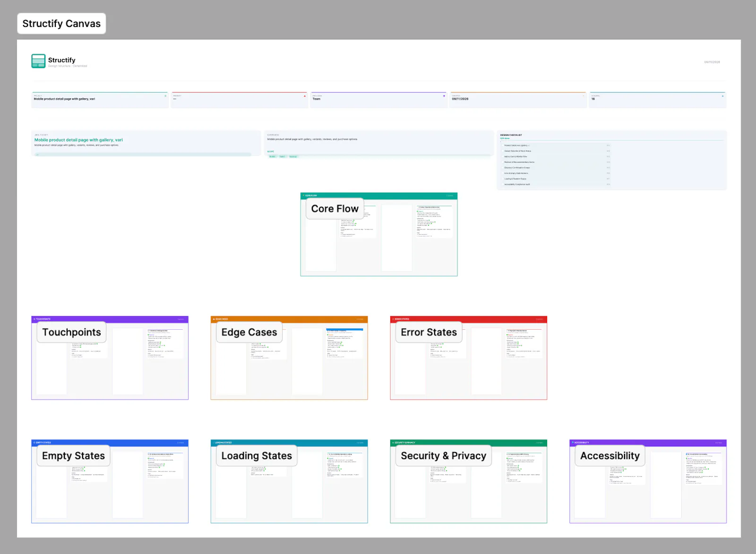
Task: Select the Loading States section label
Action: tap(257, 456)
